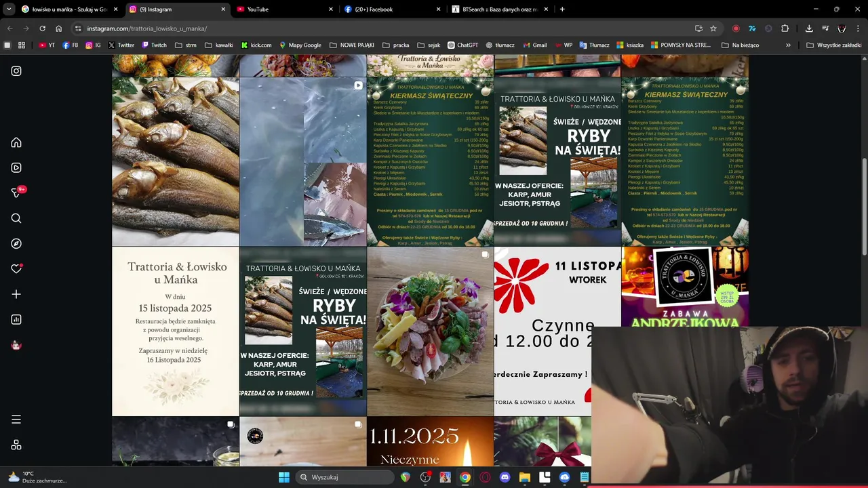Create a new post with plus icon

[16, 294]
